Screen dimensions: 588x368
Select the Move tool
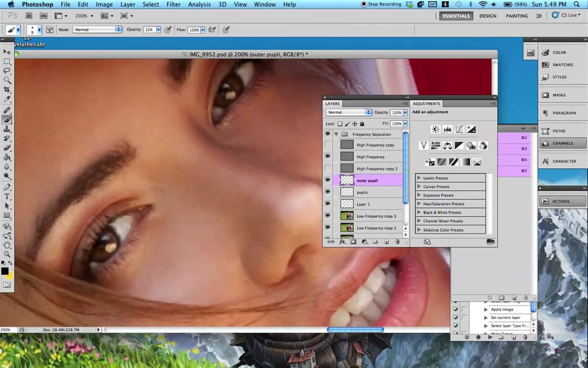pyautogui.click(x=7, y=52)
